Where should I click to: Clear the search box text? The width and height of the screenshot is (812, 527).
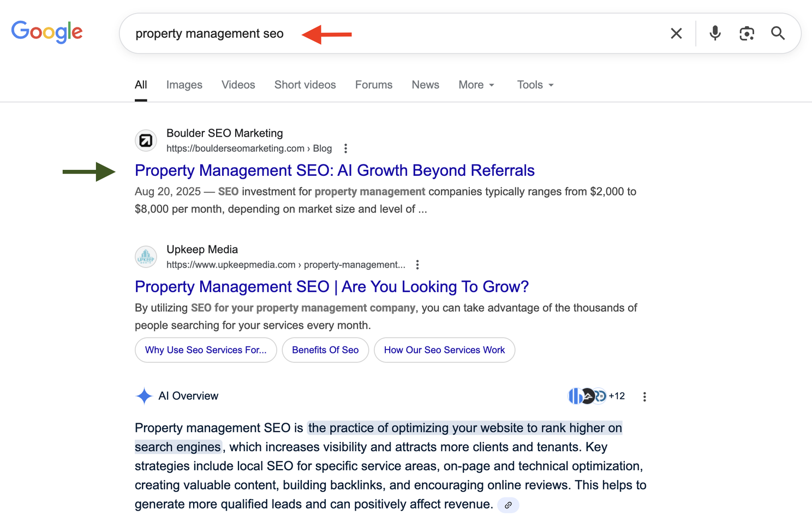(676, 34)
